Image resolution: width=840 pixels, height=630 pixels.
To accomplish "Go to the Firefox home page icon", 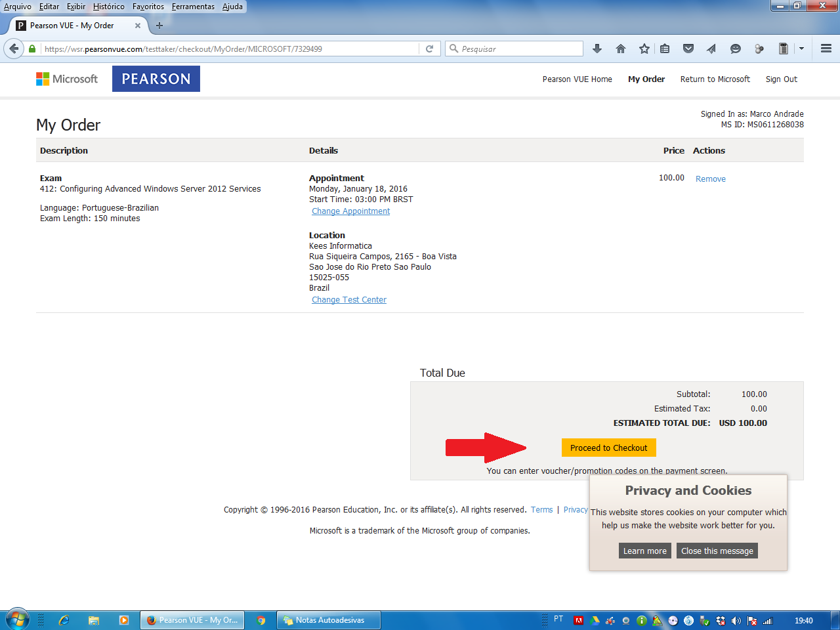I will pyautogui.click(x=621, y=49).
